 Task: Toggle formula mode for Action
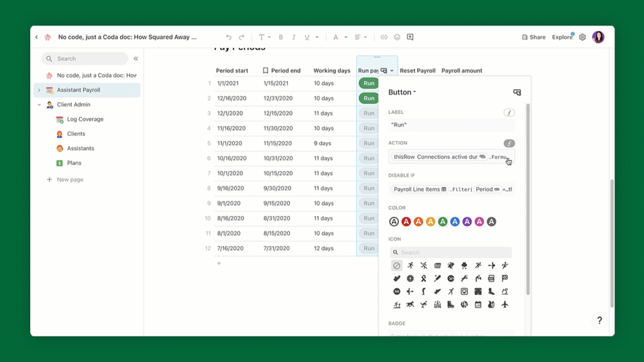tap(509, 143)
